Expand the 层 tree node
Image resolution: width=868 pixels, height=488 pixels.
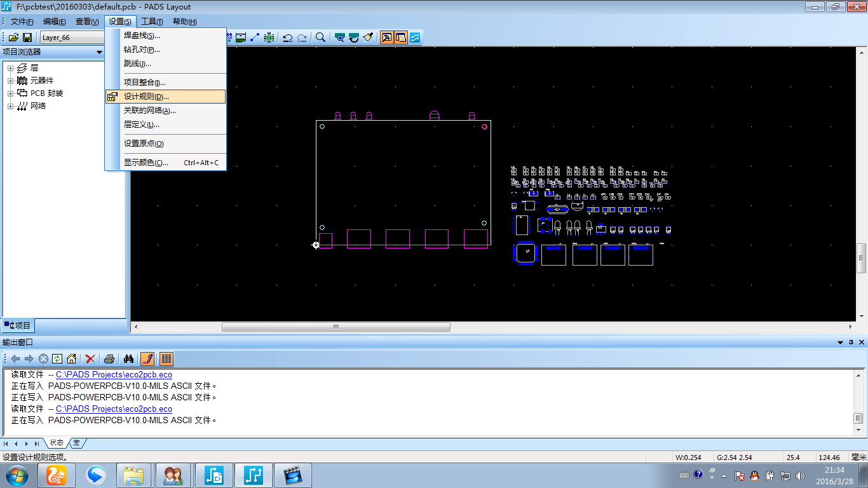(x=10, y=68)
